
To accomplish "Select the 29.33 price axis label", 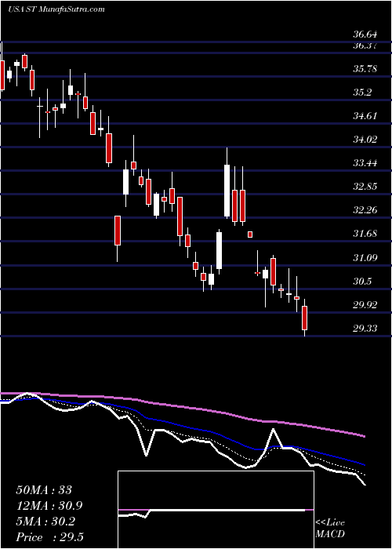I will pos(365,329).
